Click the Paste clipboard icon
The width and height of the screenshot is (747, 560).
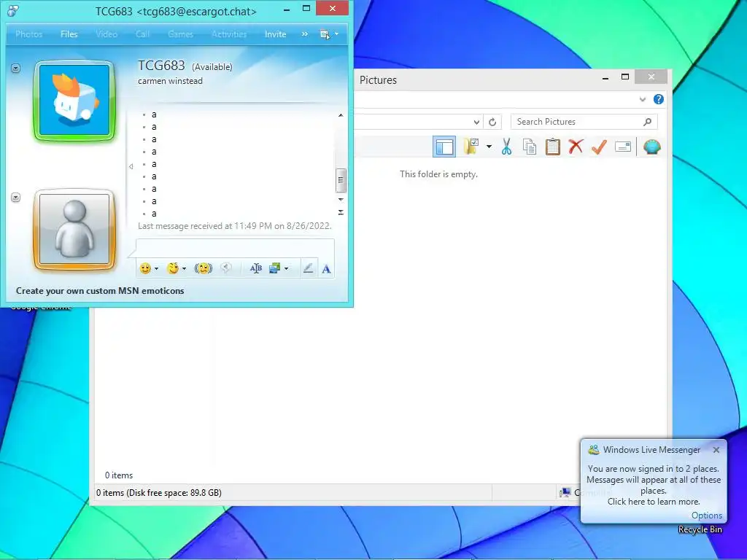click(553, 147)
